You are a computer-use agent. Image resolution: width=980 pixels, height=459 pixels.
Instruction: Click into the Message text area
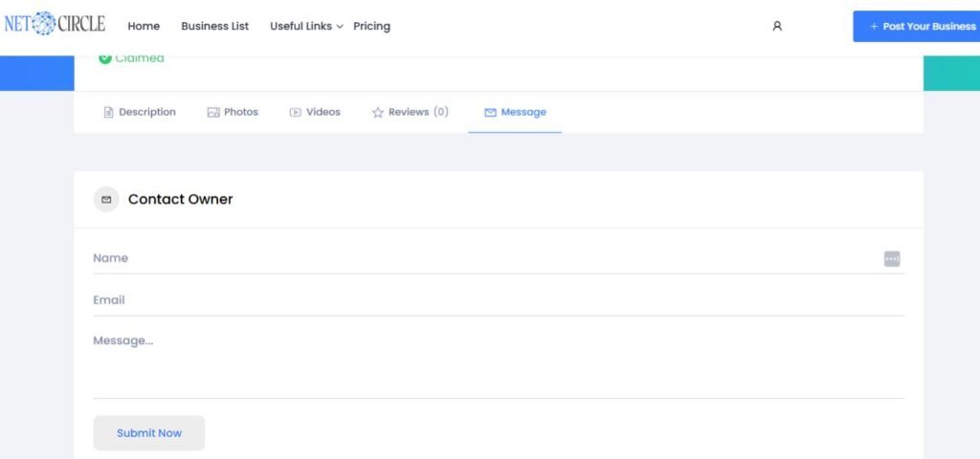(x=498, y=362)
